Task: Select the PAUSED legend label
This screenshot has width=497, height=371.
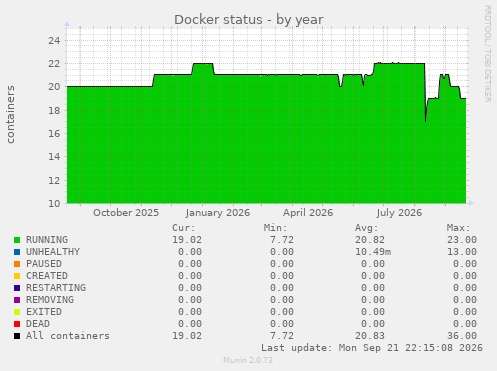Action: click(x=44, y=264)
